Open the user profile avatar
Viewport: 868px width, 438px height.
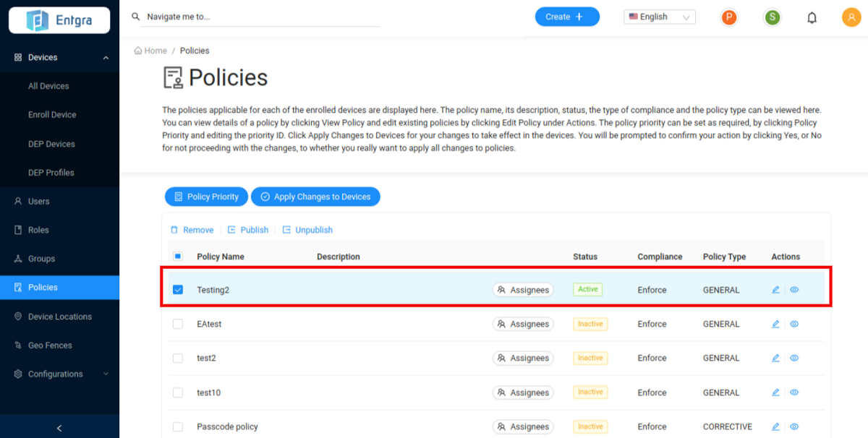point(851,17)
